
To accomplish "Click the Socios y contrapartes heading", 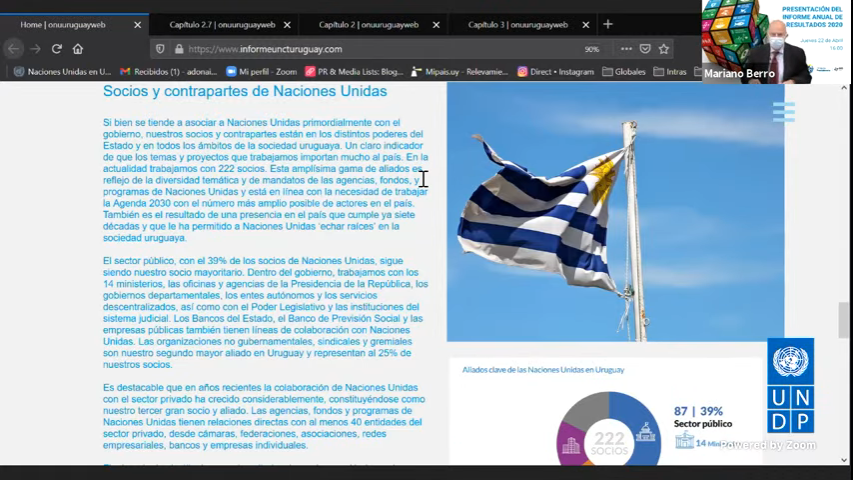I will tap(245, 91).
